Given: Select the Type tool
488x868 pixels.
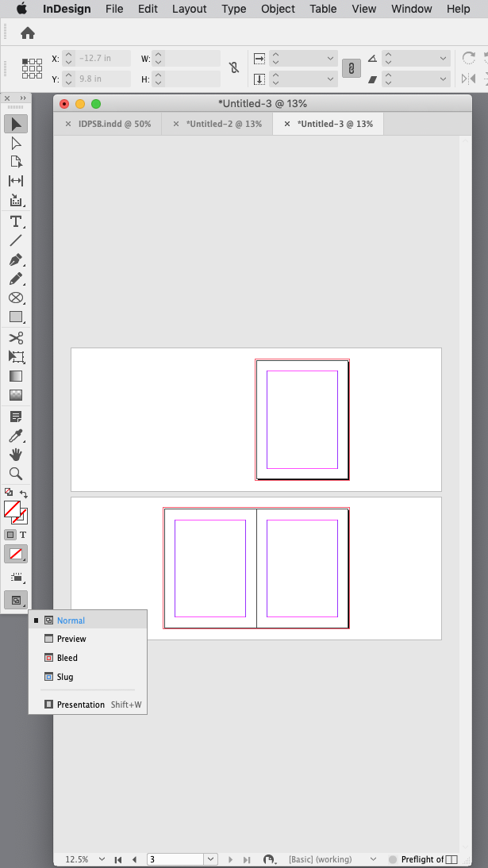Looking at the screenshot, I should pyautogui.click(x=16, y=222).
